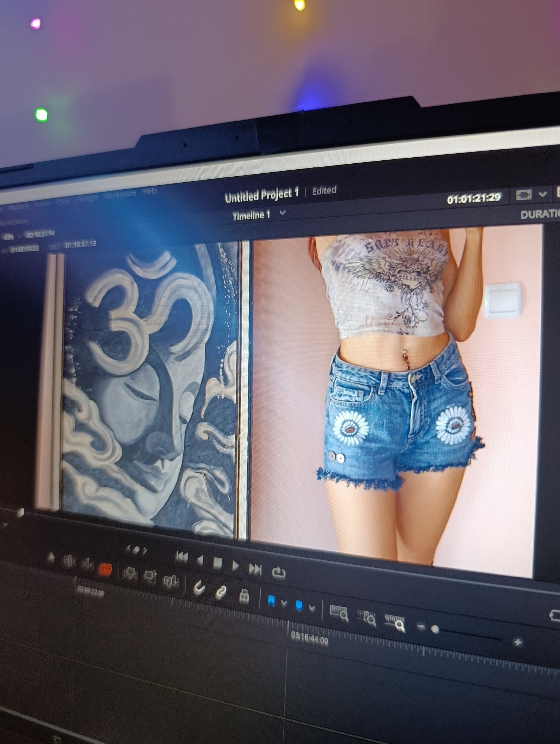The height and width of the screenshot is (744, 560).
Task: Click the Stop playback button
Action: pos(218,563)
